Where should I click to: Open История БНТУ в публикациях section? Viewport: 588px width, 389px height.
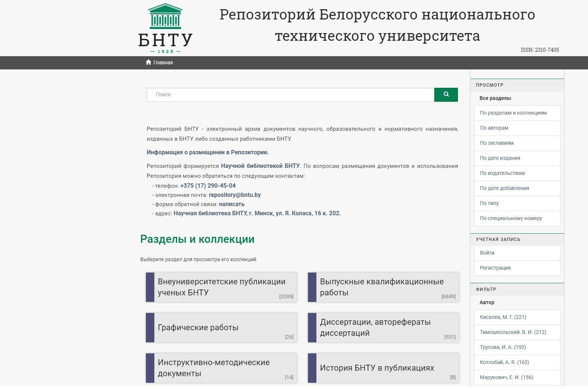click(383, 368)
